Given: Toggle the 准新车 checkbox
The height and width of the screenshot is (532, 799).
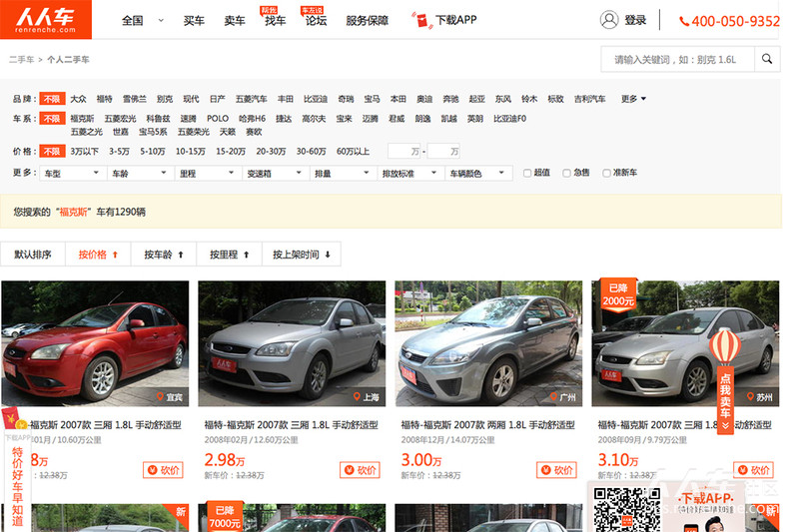Looking at the screenshot, I should pos(606,173).
